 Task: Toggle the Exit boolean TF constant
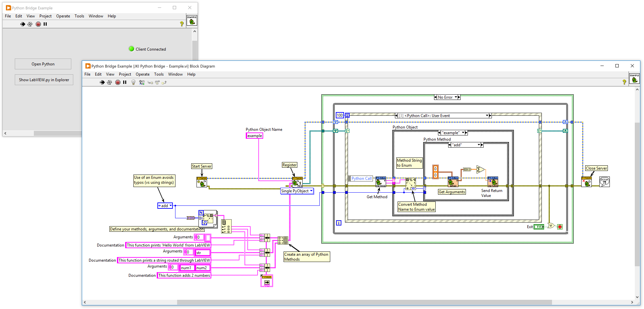coord(539,226)
